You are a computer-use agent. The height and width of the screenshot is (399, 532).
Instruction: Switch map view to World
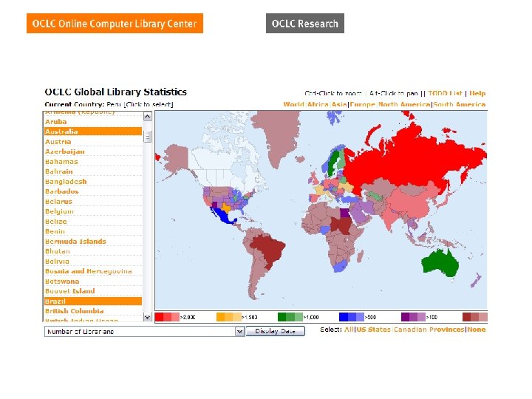(294, 104)
